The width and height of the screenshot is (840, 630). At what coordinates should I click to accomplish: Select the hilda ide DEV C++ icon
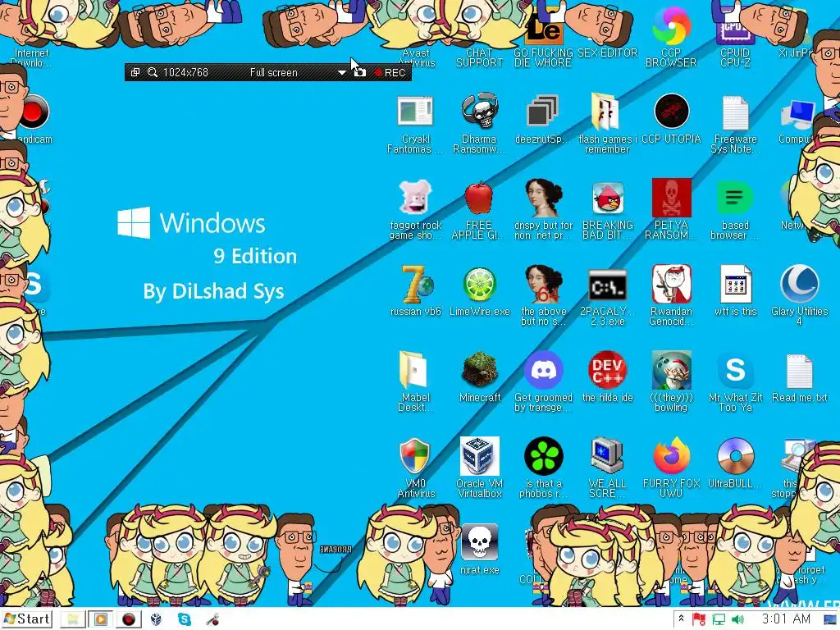(608, 377)
